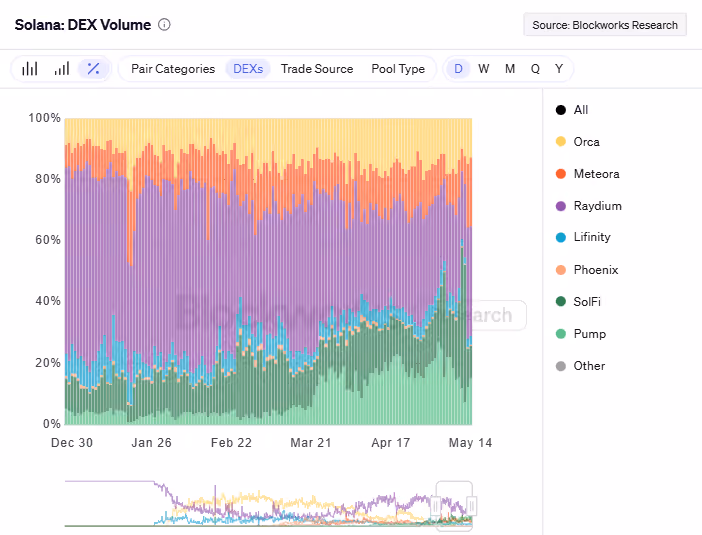
Task: Select daily interval D
Action: point(458,69)
